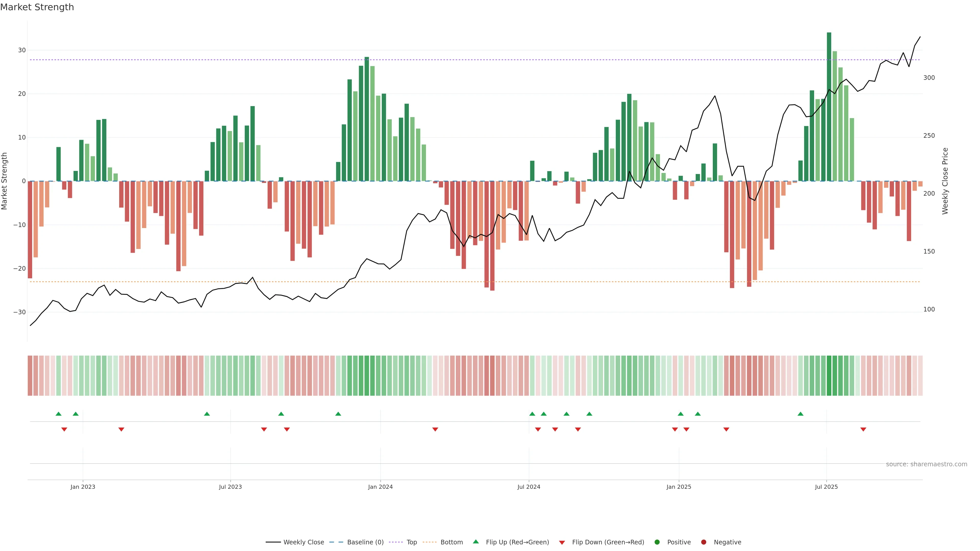Screen dimensions: 980x551
Task: Click the last red flip-down marker after Jul 2025
Action: pyautogui.click(x=863, y=429)
